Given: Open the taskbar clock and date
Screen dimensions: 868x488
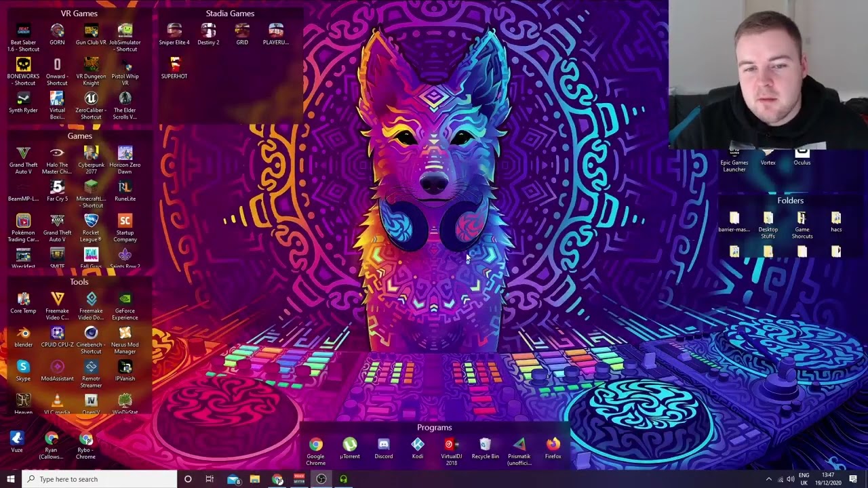Looking at the screenshot, I should [x=828, y=479].
